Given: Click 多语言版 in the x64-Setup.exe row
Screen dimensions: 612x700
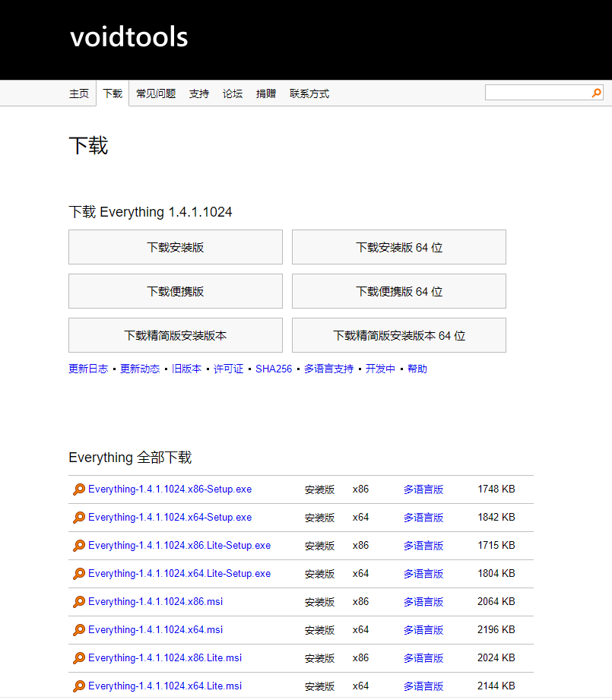Looking at the screenshot, I should point(423,518).
